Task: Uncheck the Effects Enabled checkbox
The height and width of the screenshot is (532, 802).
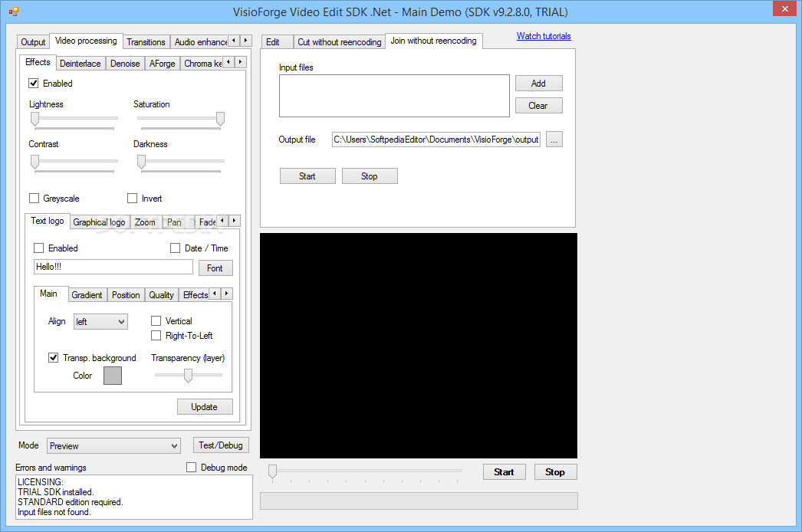Action: [x=34, y=83]
